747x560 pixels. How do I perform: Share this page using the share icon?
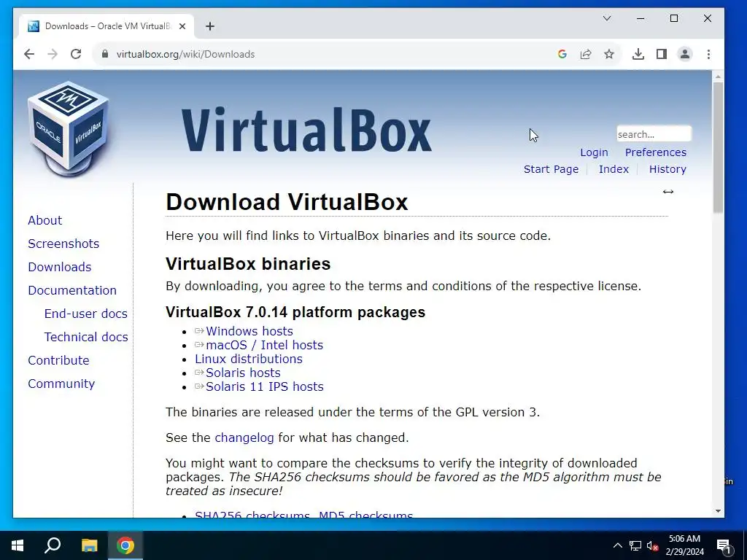pyautogui.click(x=586, y=54)
